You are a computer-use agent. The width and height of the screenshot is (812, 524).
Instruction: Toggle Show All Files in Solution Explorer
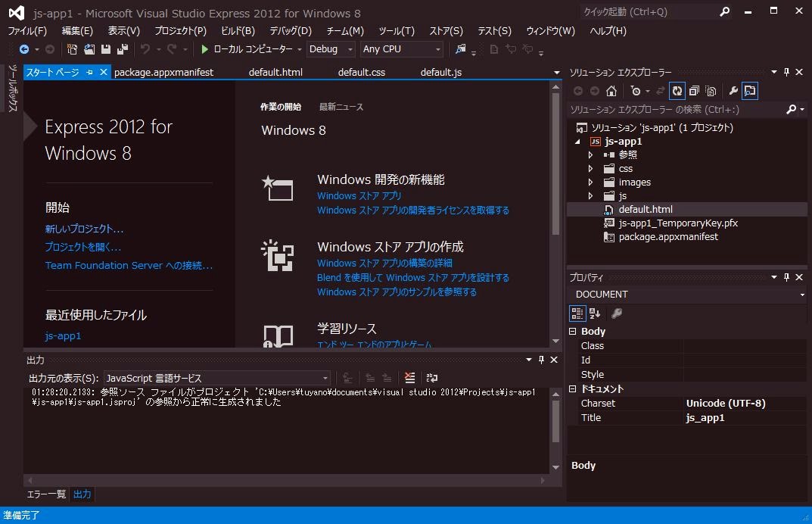pyautogui.click(x=711, y=91)
